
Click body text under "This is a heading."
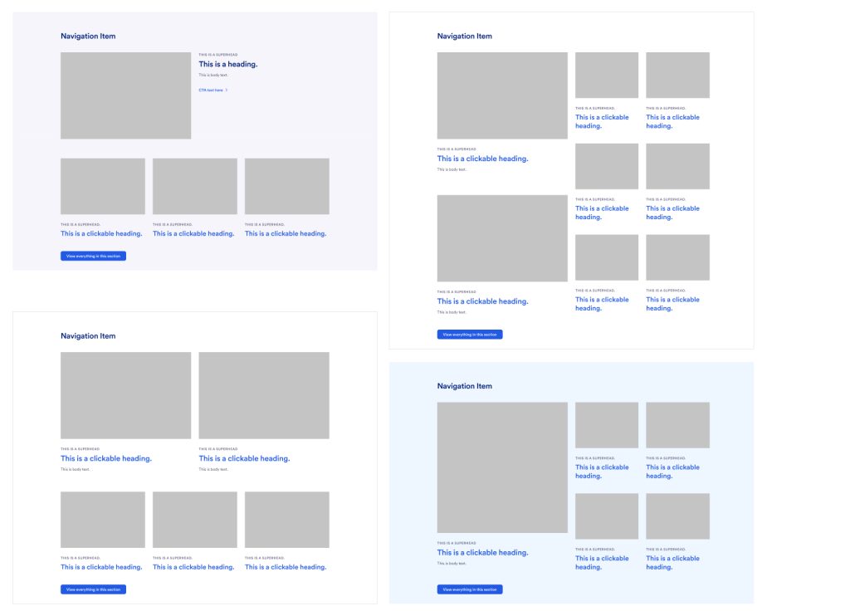213,76
